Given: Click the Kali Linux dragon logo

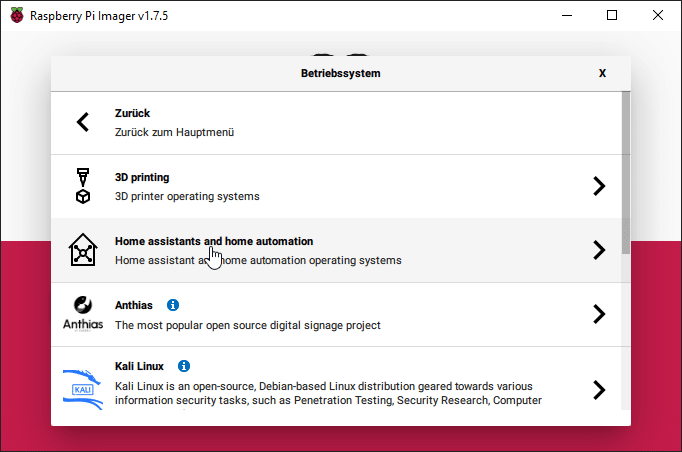Looking at the screenshot, I should [83, 388].
